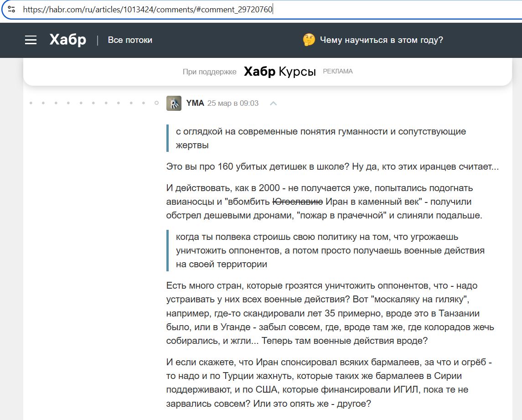Click the timestamp 25 мар в 09:03

pyautogui.click(x=233, y=103)
